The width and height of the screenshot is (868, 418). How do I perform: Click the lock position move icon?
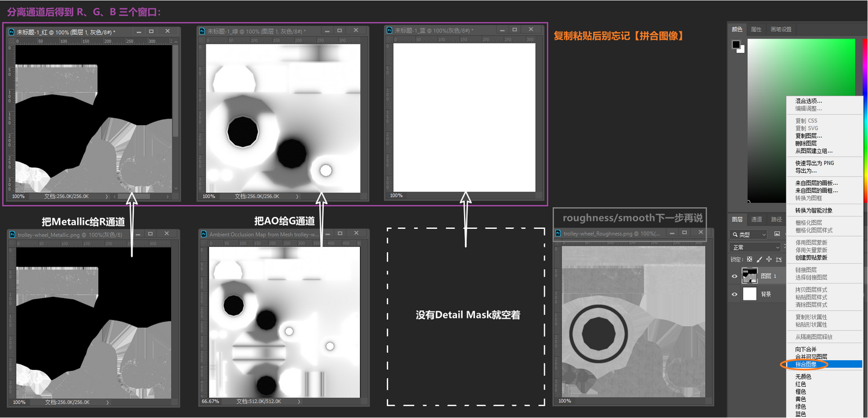[x=769, y=259]
